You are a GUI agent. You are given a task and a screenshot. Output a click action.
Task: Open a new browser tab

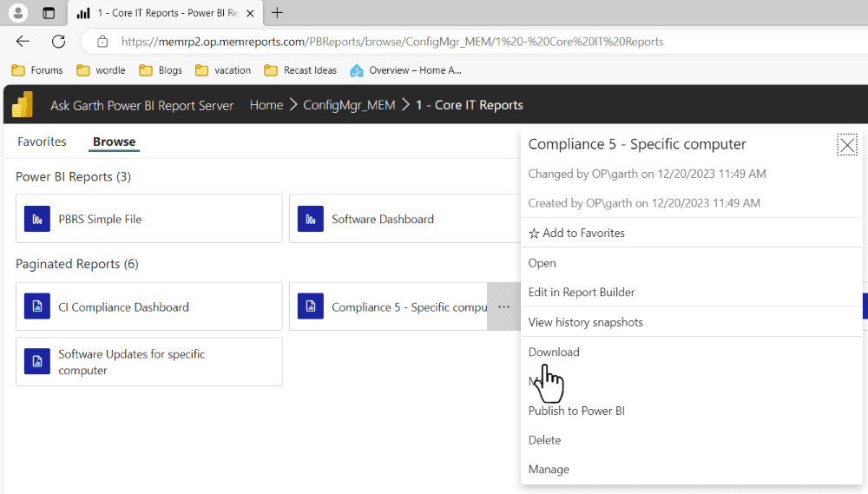click(x=278, y=13)
